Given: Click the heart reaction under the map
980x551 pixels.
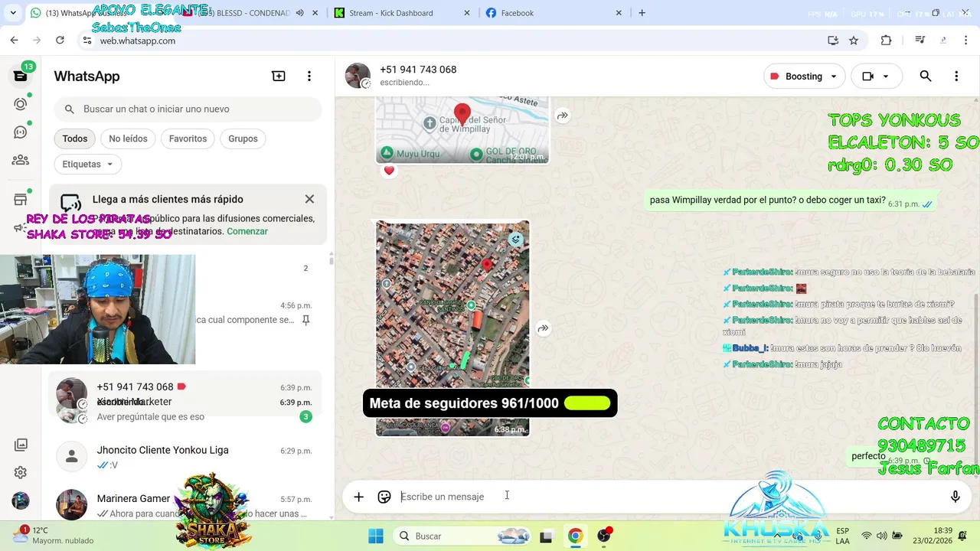Looking at the screenshot, I should click(389, 171).
